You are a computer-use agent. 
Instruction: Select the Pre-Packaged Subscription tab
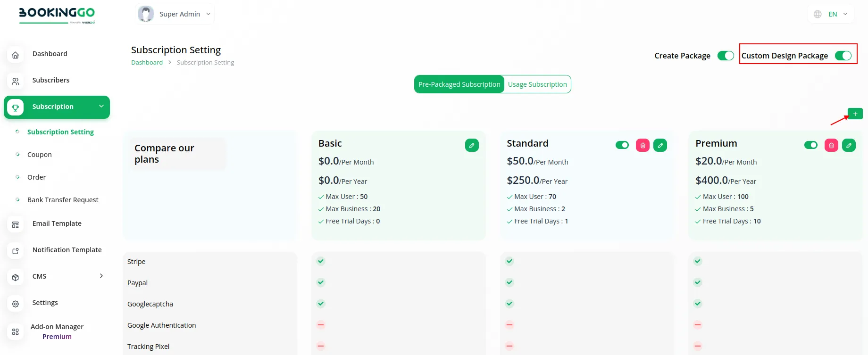(459, 84)
